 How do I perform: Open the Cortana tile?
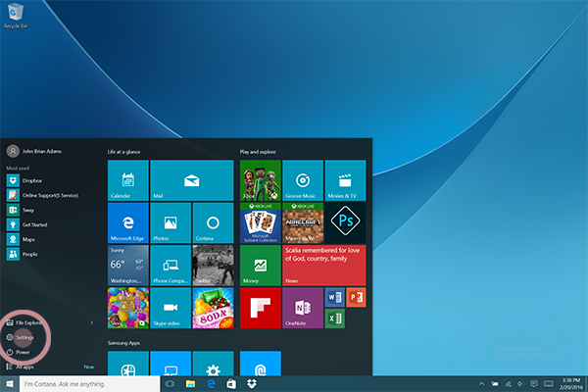click(213, 222)
